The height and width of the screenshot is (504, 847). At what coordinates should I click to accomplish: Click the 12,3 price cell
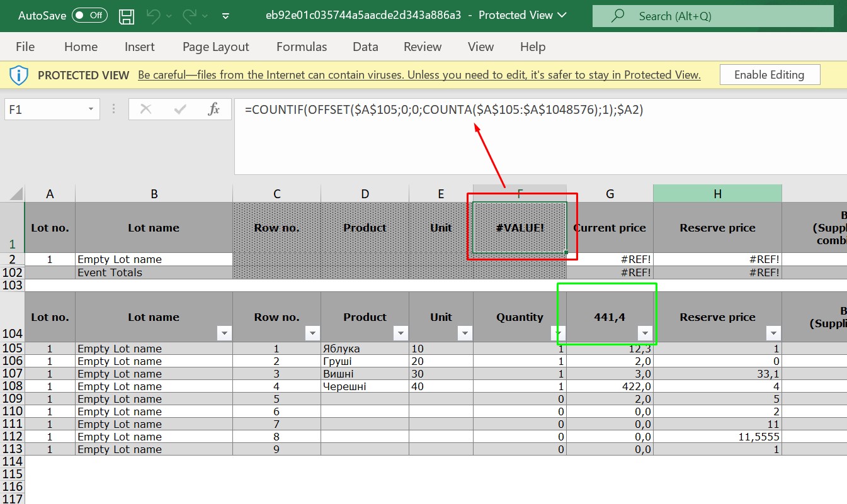click(610, 349)
